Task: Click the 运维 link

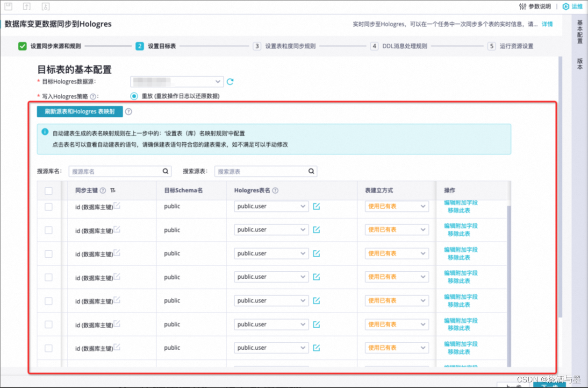Action: [x=577, y=7]
